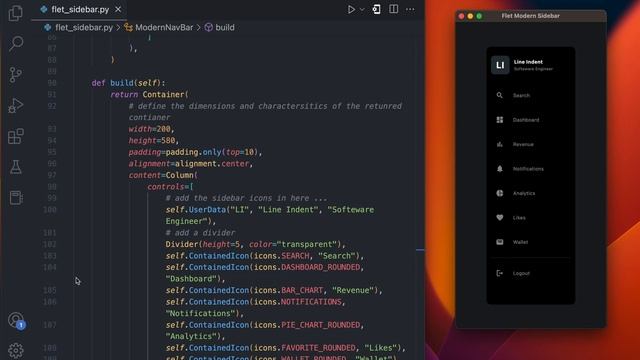Click the blue marker in editor scrollbar

pos(420,249)
